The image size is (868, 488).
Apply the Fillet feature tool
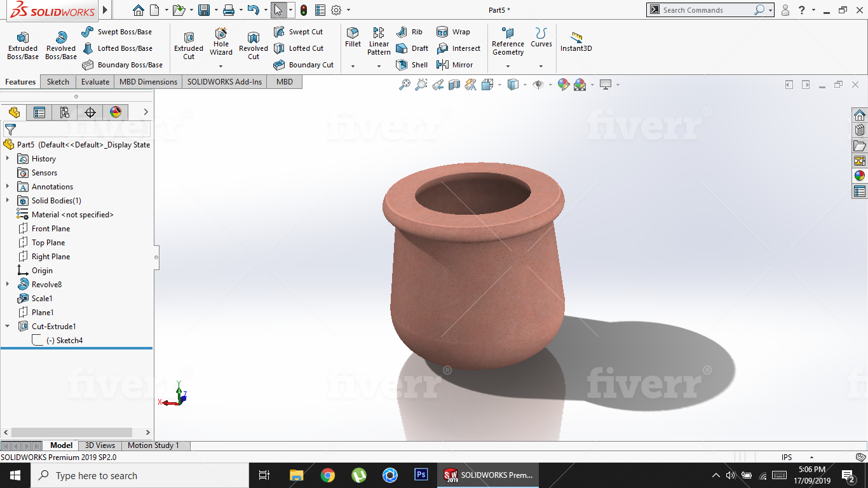[353, 37]
